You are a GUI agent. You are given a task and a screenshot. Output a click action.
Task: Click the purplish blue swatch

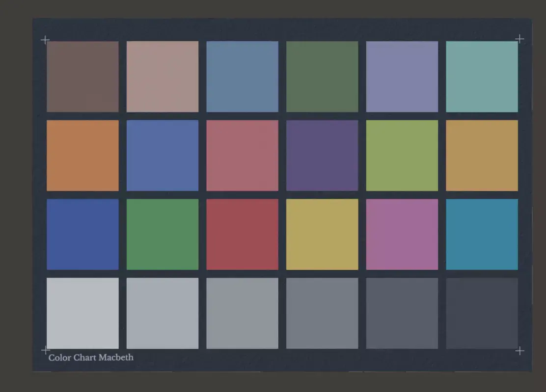162,155
